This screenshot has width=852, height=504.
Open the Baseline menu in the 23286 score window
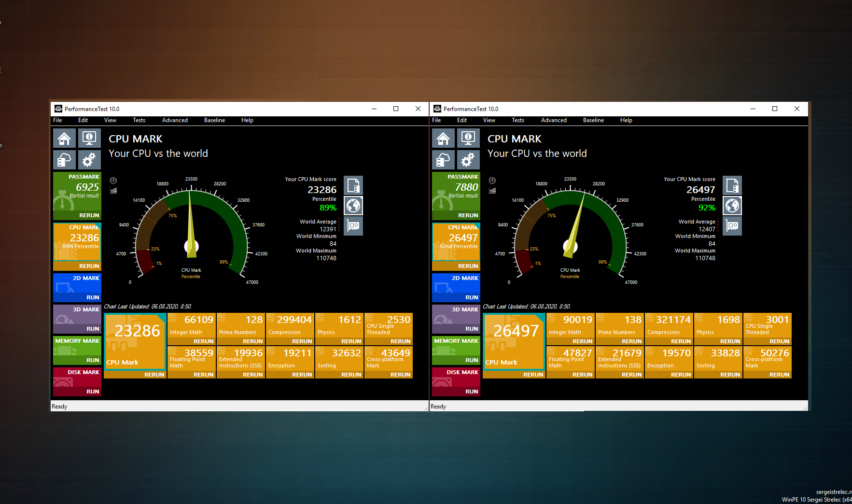(214, 120)
